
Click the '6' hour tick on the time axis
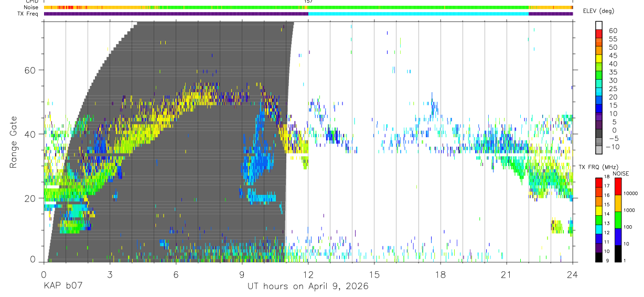176,274
